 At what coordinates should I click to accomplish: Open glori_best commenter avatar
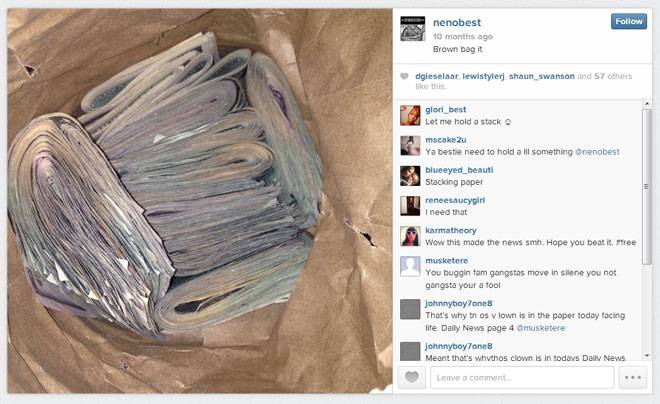pos(410,115)
